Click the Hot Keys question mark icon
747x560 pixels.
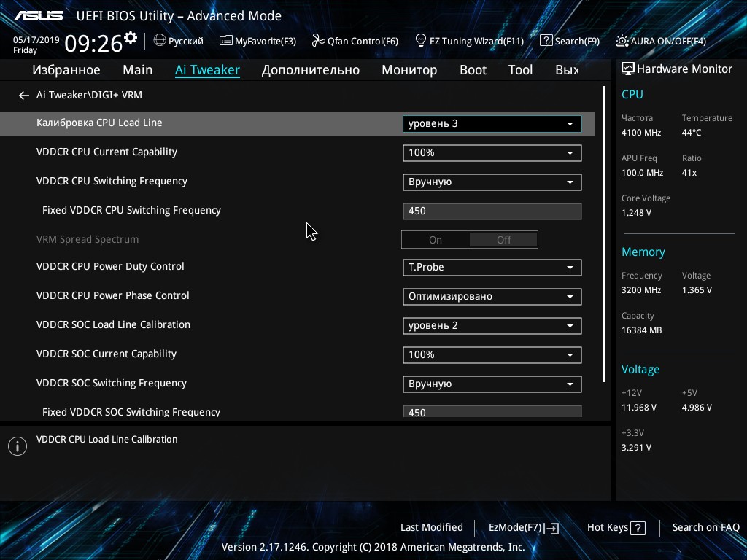[x=638, y=528]
